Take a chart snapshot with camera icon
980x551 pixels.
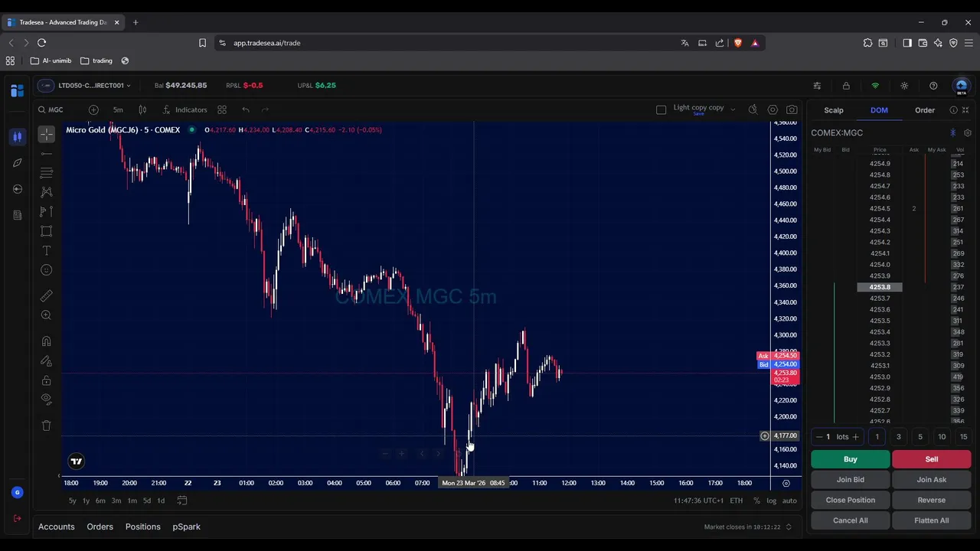[792, 109]
